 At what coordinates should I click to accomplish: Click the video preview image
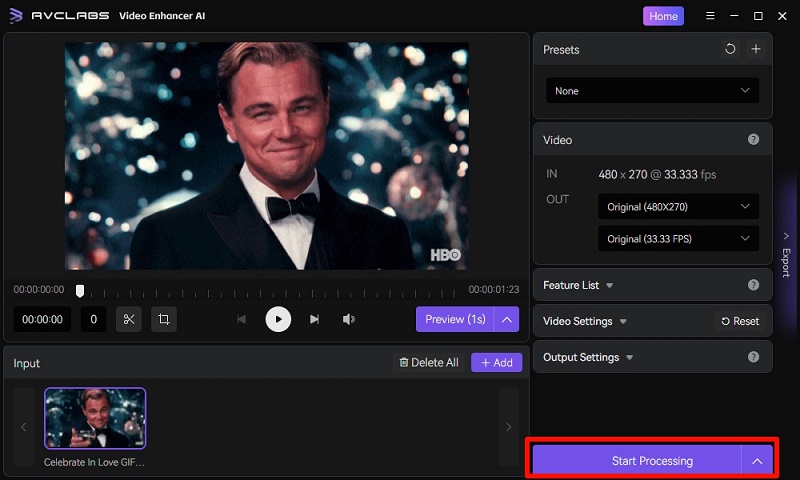266,156
